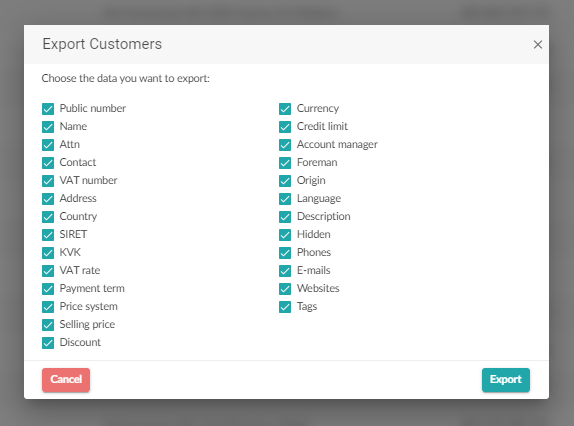The height and width of the screenshot is (426, 574).
Task: Toggle the Hidden checkbox
Action: [x=285, y=235]
